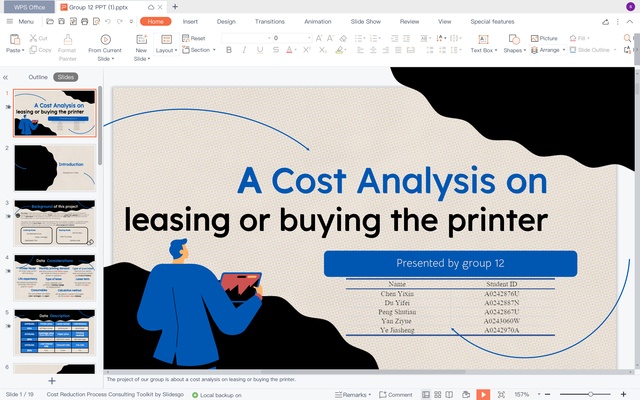Click the Save icon in quick toolbar
Viewport: 640px width, 400px height.
(x=61, y=21)
